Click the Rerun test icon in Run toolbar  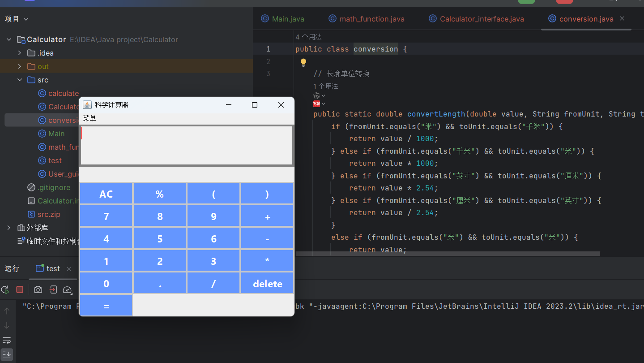tap(5, 290)
